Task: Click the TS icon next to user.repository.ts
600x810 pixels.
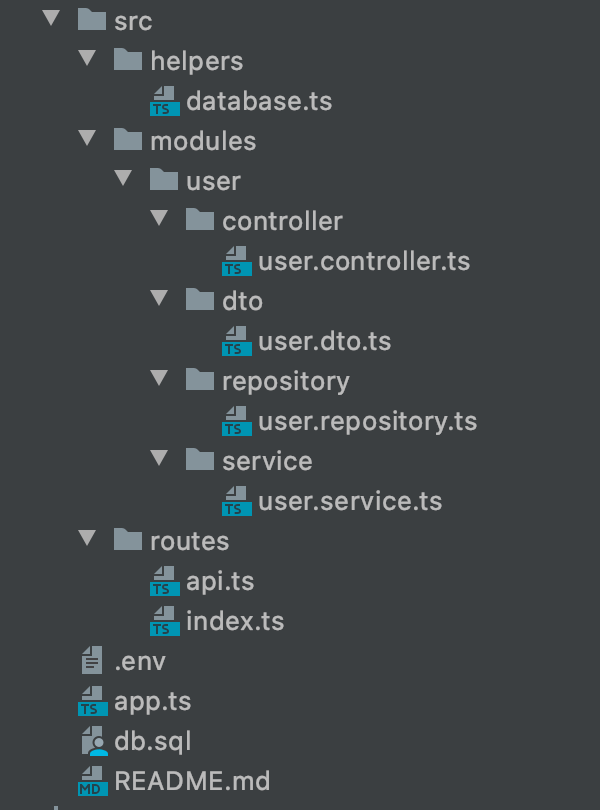Action: click(237, 420)
